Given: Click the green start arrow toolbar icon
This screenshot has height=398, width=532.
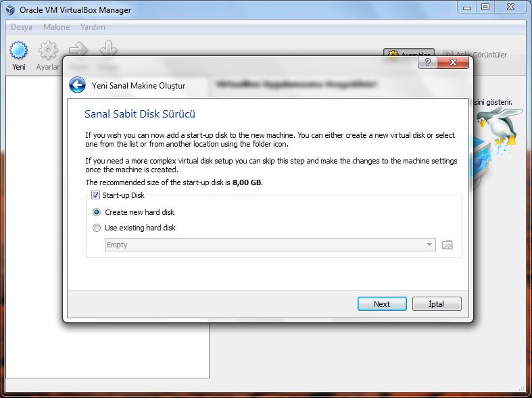Looking at the screenshot, I should pyautogui.click(x=78, y=49).
